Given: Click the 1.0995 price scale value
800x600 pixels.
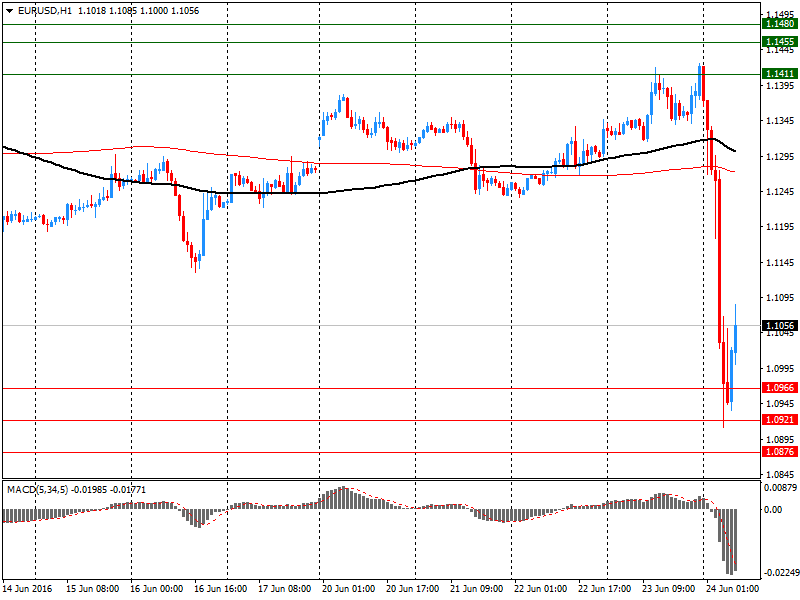Looking at the screenshot, I should [x=780, y=368].
